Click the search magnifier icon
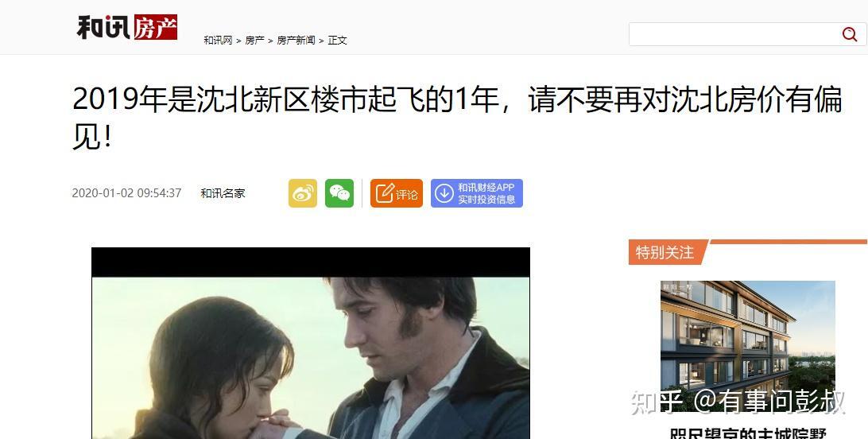868x439 pixels. coord(849,34)
